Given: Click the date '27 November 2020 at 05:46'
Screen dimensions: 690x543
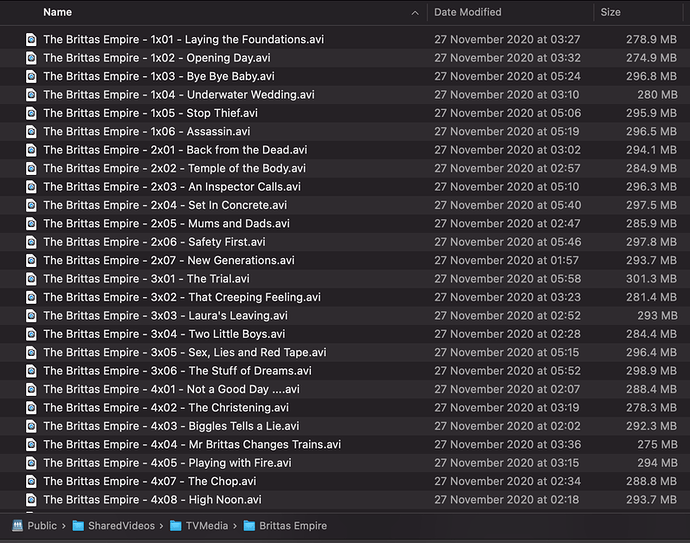Looking at the screenshot, I should pos(507,242).
